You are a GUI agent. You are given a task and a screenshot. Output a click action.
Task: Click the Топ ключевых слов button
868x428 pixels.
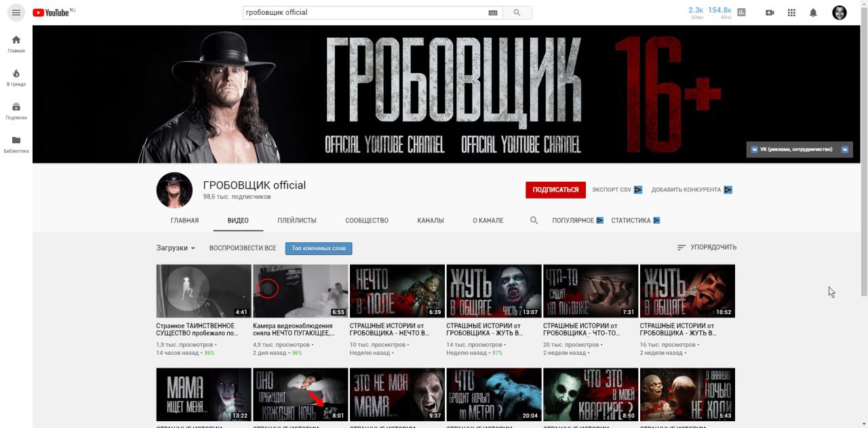[x=319, y=248]
